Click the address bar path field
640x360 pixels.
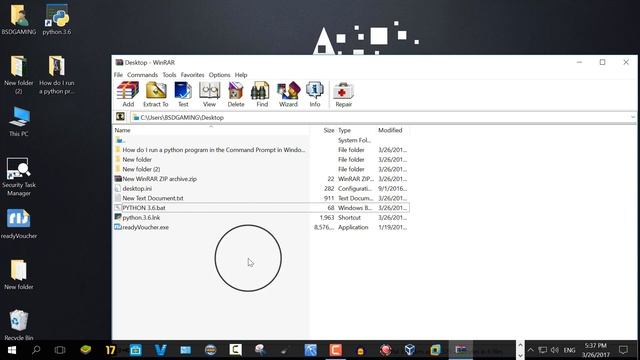coord(383,118)
